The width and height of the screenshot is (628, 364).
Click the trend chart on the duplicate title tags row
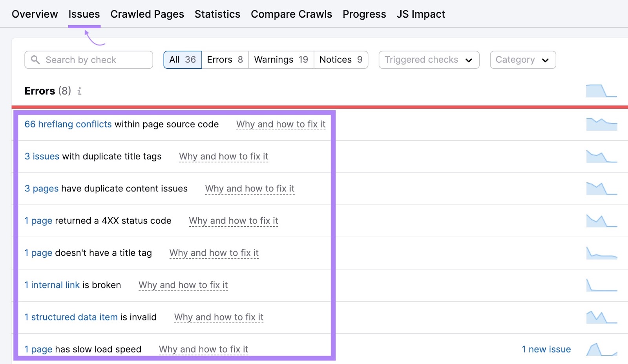(601, 156)
